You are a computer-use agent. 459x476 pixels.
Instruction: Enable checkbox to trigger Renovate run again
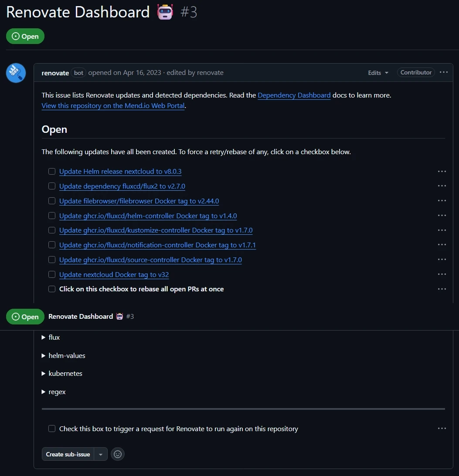pyautogui.click(x=52, y=429)
